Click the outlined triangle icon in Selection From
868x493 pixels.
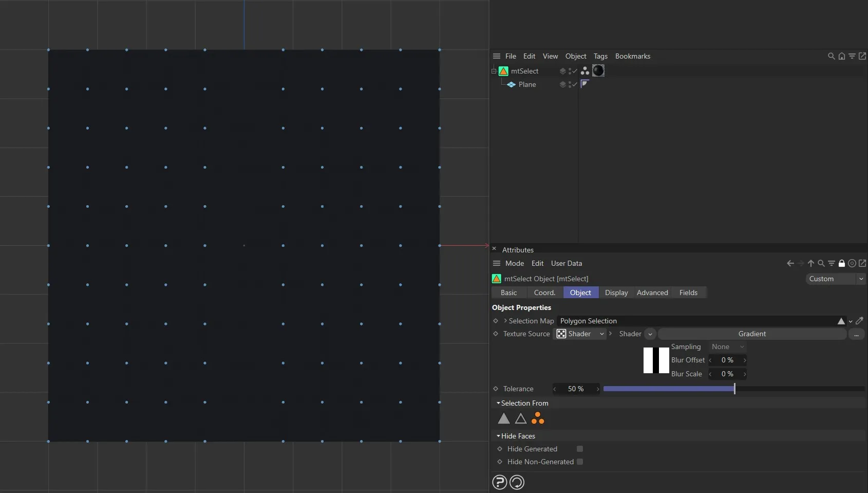(x=520, y=419)
